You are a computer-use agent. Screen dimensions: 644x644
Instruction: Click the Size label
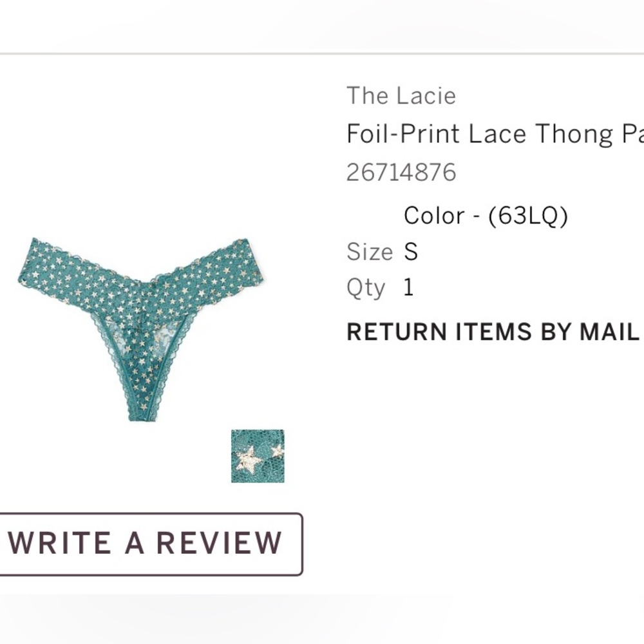coord(370,251)
